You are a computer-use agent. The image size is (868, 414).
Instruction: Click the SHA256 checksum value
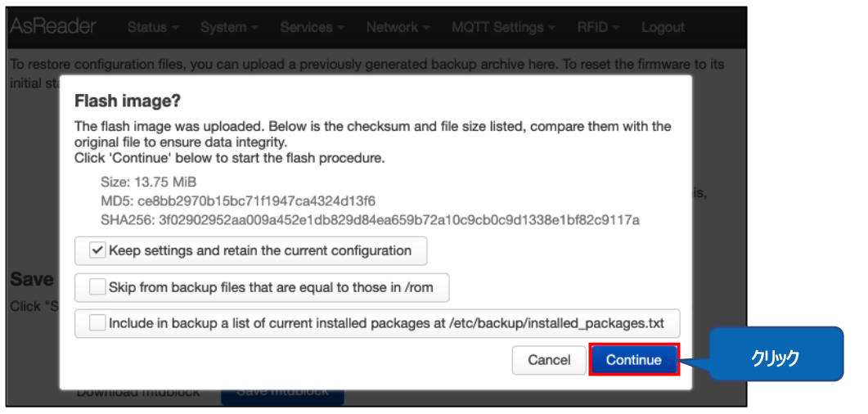[398, 219]
